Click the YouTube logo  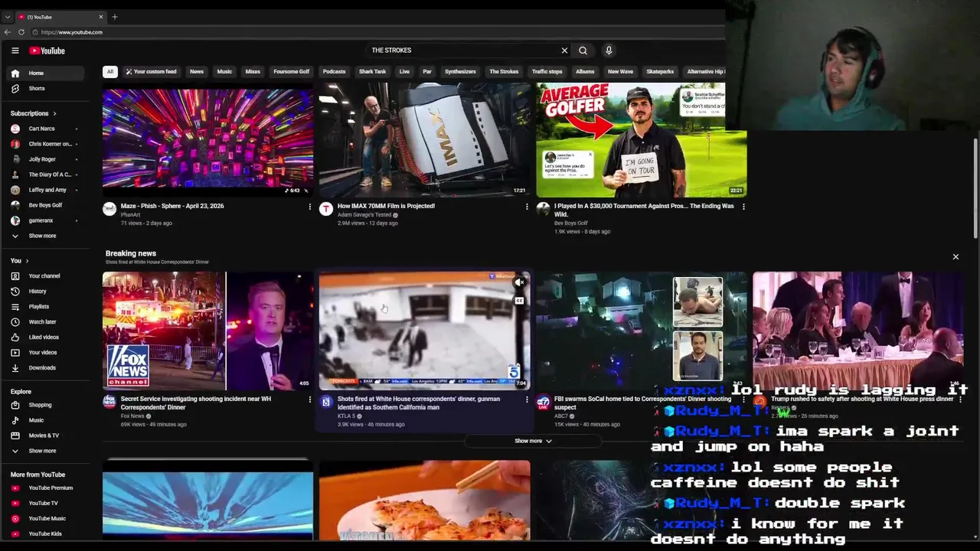tap(47, 51)
